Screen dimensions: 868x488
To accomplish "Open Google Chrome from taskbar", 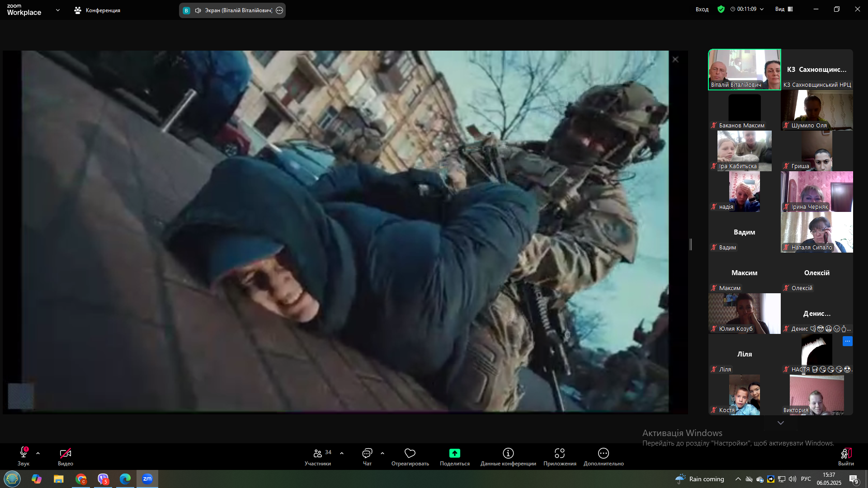I will [81, 479].
